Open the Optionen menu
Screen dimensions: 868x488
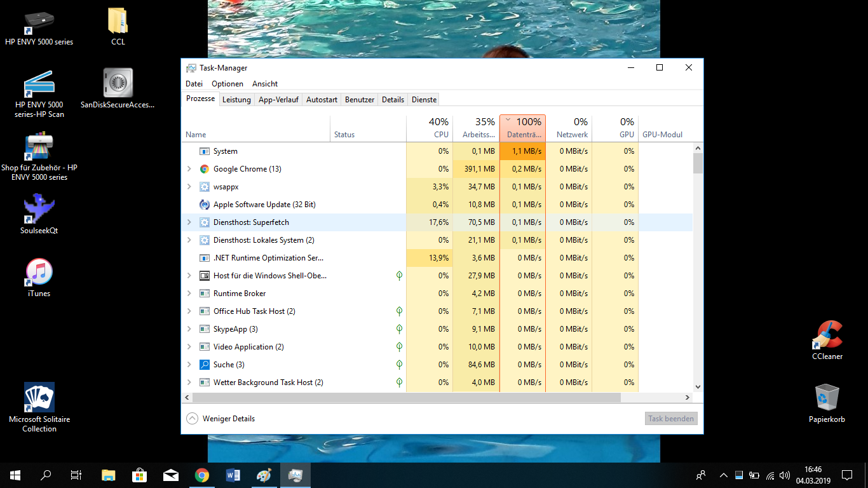[x=227, y=84]
